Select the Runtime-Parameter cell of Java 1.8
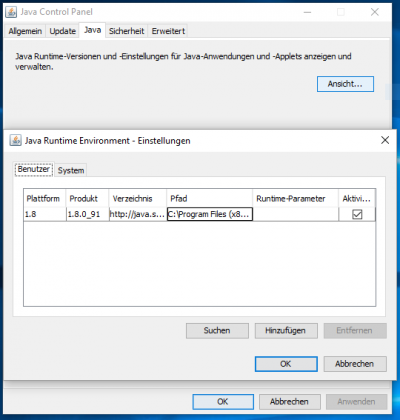Image resolution: width=400 pixels, height=420 pixels. click(x=295, y=214)
